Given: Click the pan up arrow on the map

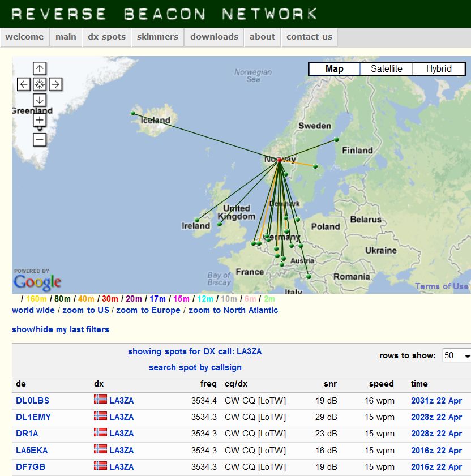Looking at the screenshot, I should coord(39,68).
